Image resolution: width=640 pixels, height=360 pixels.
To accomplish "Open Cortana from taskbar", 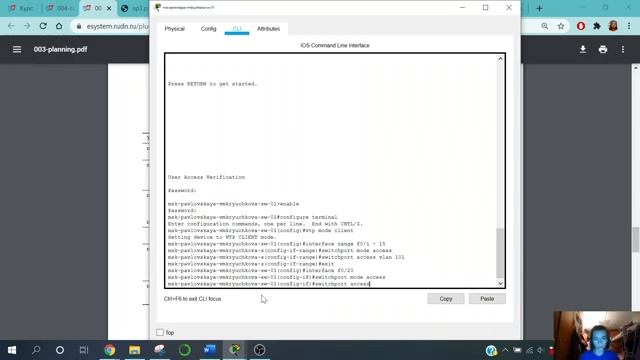I will tap(60, 350).
